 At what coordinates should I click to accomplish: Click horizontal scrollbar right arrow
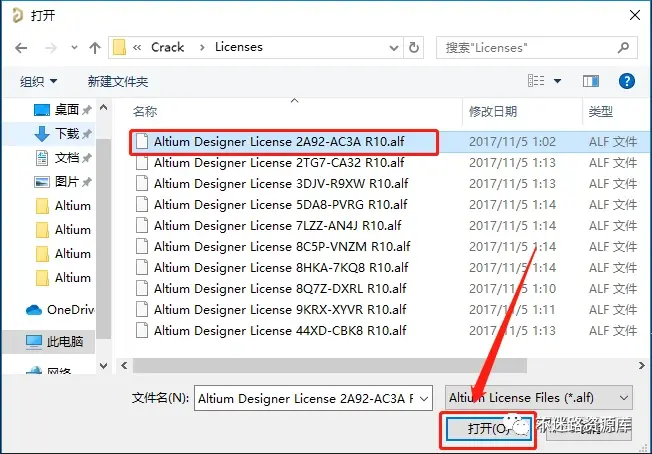tap(642, 365)
